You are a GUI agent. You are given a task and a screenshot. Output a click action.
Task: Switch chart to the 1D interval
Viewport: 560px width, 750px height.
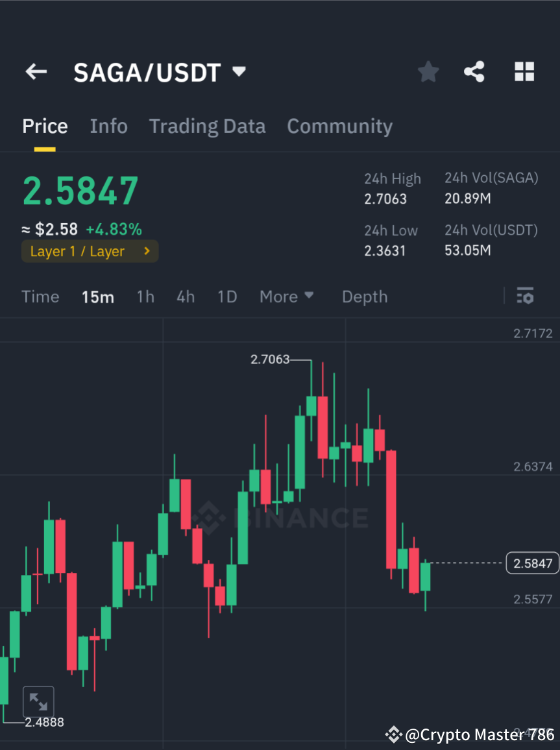coord(227,296)
